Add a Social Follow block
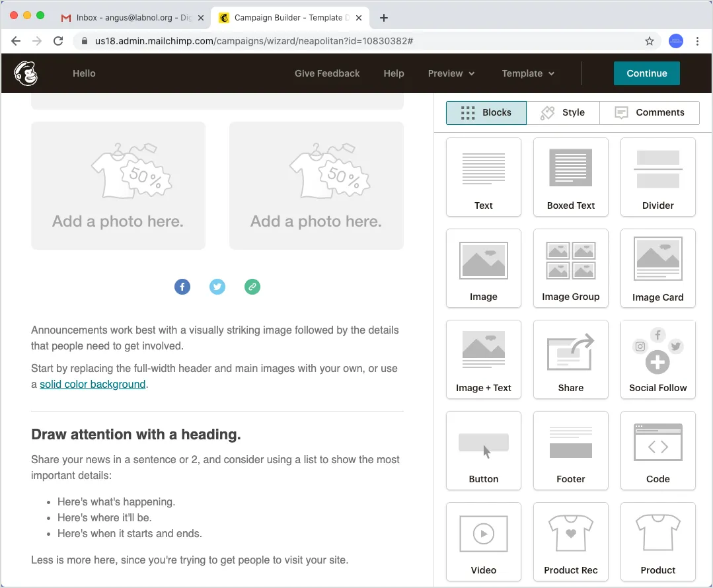Viewport: 713px width, 588px height. (657, 359)
